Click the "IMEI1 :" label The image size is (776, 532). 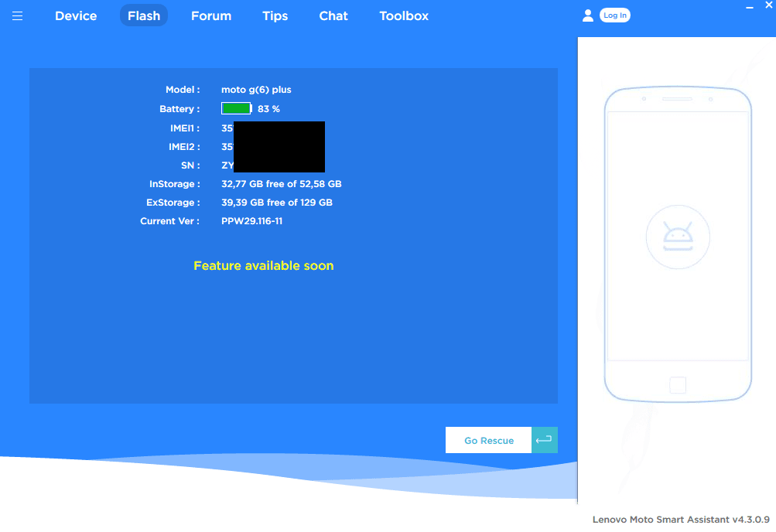[x=185, y=128]
